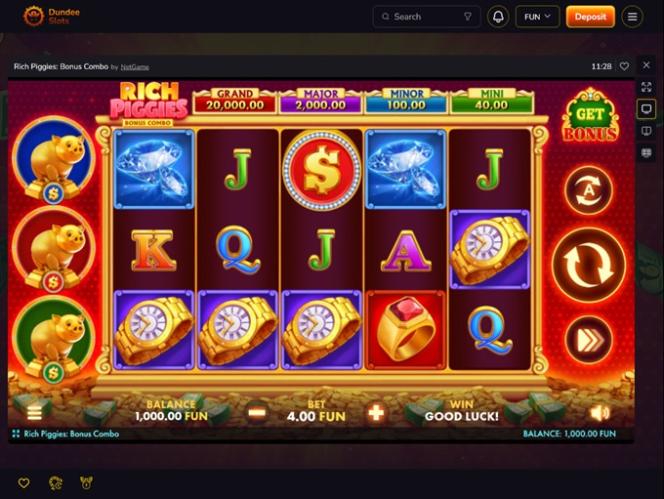The width and height of the screenshot is (664, 499).
Task: Spin the reels with the large spin button
Action: 589,265
